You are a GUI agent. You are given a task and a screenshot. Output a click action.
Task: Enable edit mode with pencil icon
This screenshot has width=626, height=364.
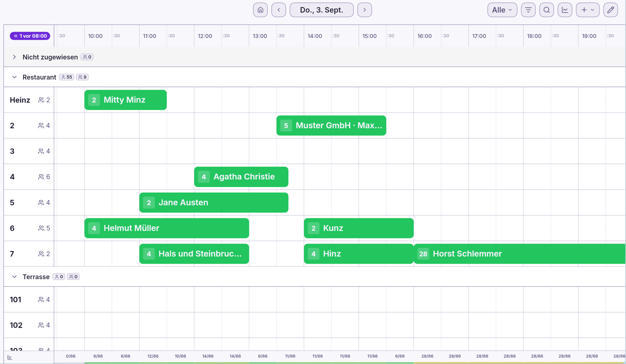click(x=610, y=10)
